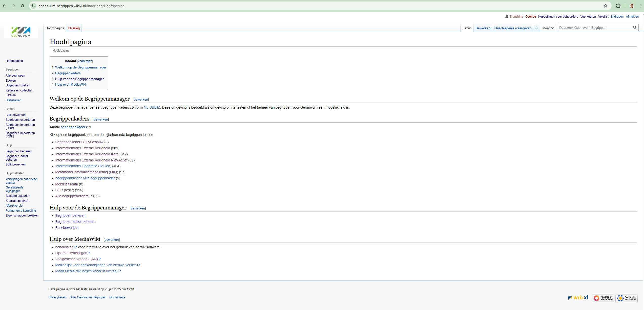Hide table of contents via verbergen
Screen dimensions: 644x310
tap(85, 61)
